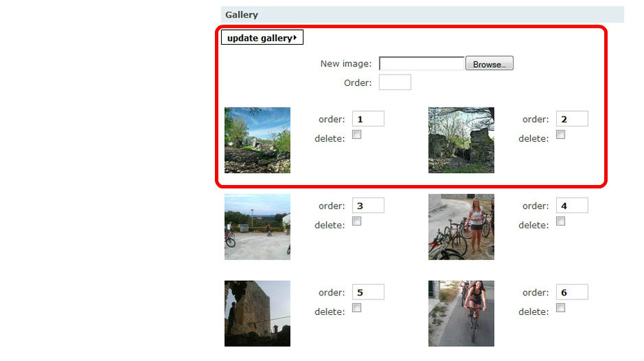This screenshot has height=361, width=644.
Task: Check delete for image with order 2
Action: [x=561, y=135]
